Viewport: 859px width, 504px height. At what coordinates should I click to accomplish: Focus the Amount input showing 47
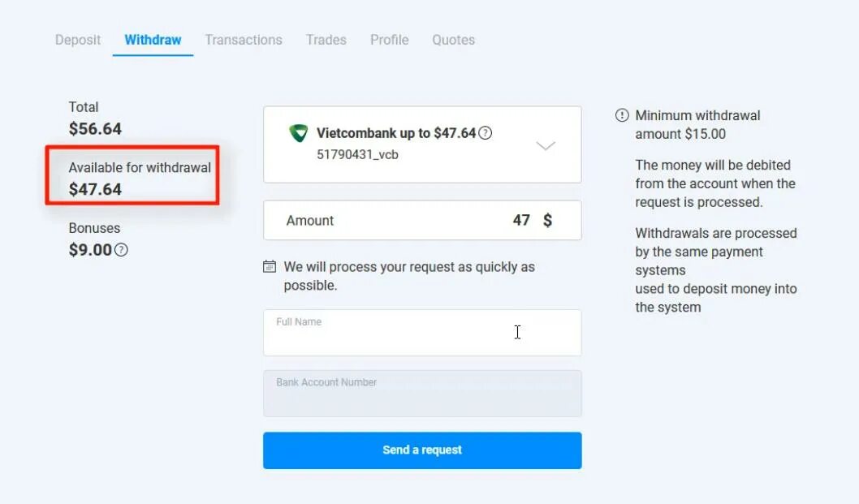point(422,220)
